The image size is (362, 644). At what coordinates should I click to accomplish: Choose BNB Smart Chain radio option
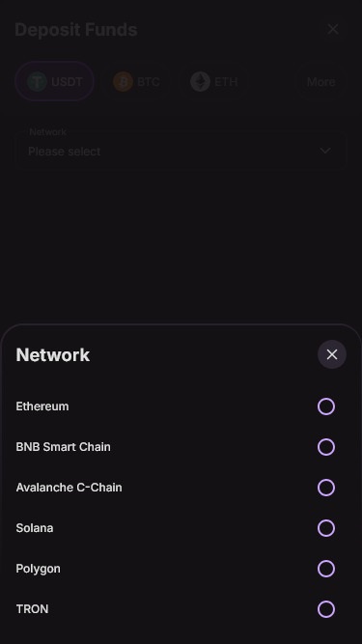[326, 447]
